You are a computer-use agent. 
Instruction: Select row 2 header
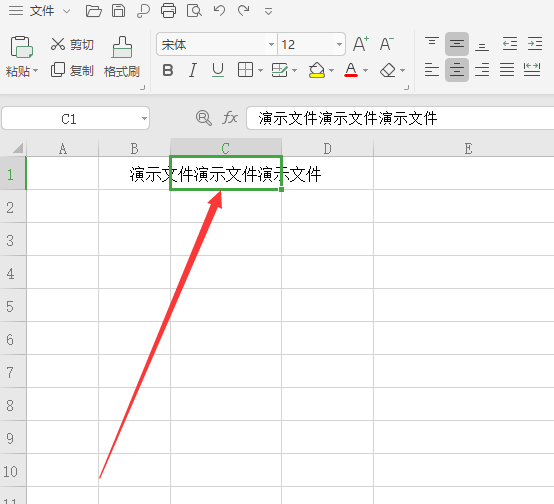tap(13, 207)
